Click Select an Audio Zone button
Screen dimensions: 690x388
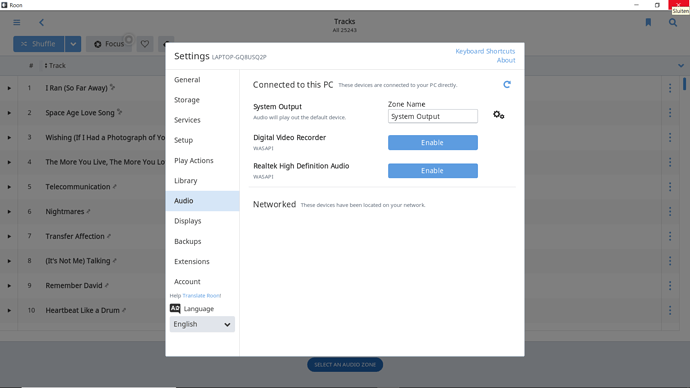pos(345,365)
